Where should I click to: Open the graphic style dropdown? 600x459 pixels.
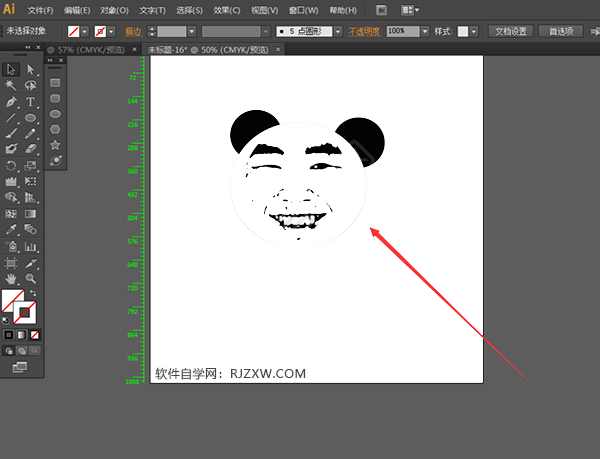tap(474, 31)
